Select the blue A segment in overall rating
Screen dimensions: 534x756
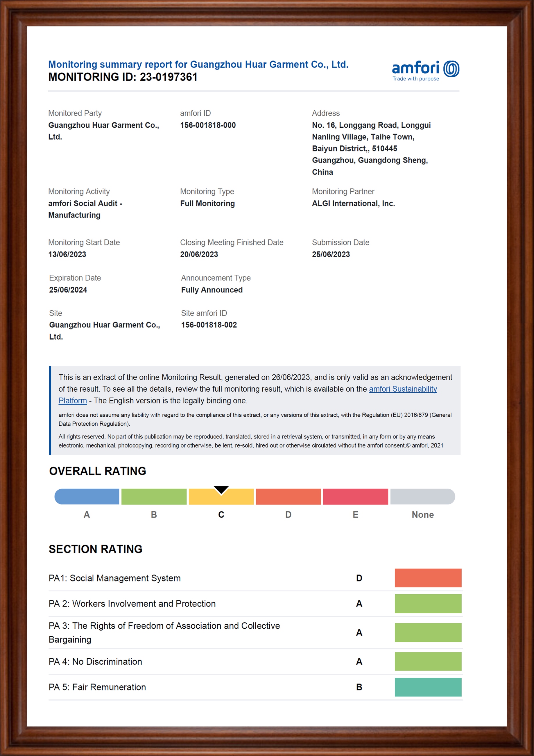87,497
